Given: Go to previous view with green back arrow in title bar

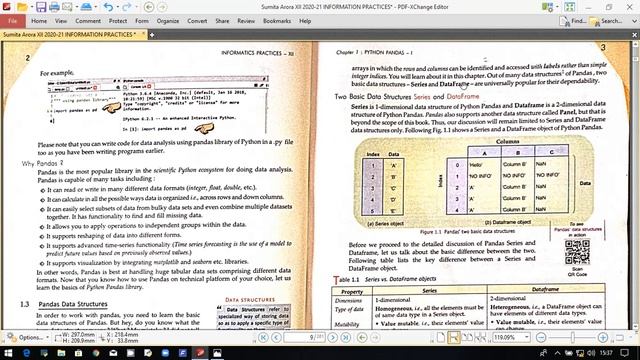Looking at the screenshot, I should point(149,7).
